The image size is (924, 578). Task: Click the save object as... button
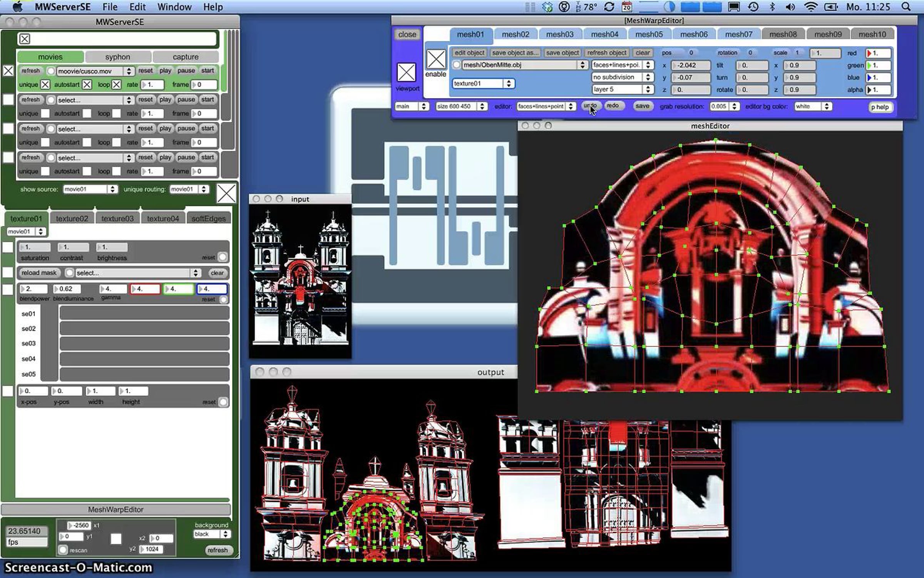coord(515,53)
